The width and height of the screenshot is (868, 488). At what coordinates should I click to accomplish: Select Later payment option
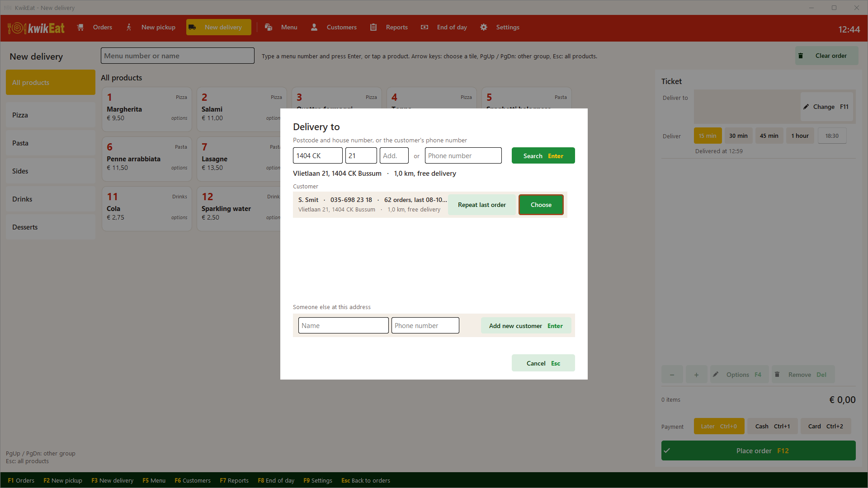point(719,426)
